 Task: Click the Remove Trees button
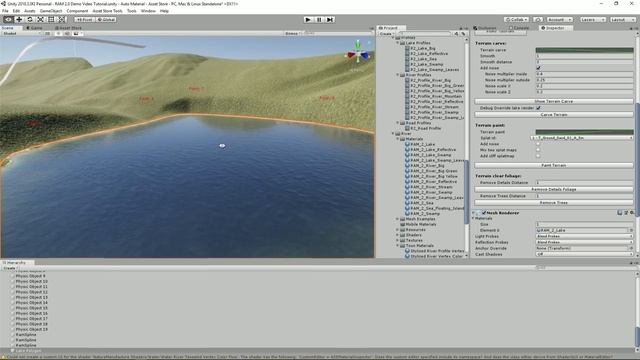pyautogui.click(x=554, y=202)
